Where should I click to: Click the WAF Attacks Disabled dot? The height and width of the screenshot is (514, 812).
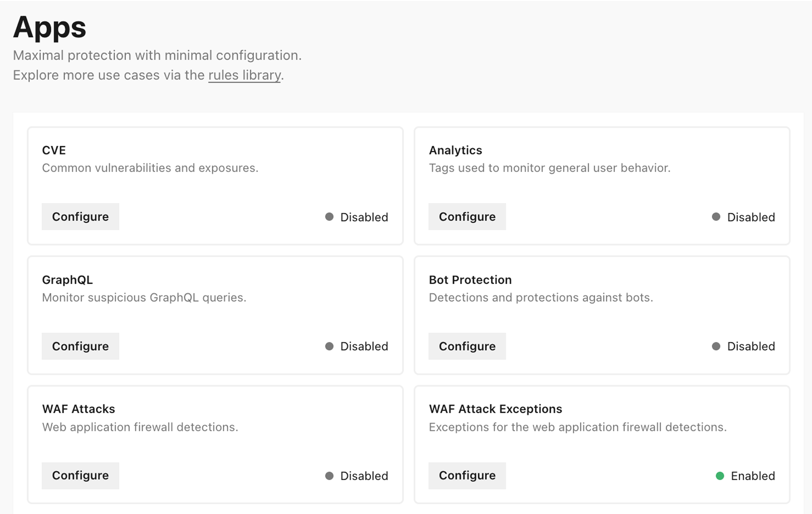329,476
